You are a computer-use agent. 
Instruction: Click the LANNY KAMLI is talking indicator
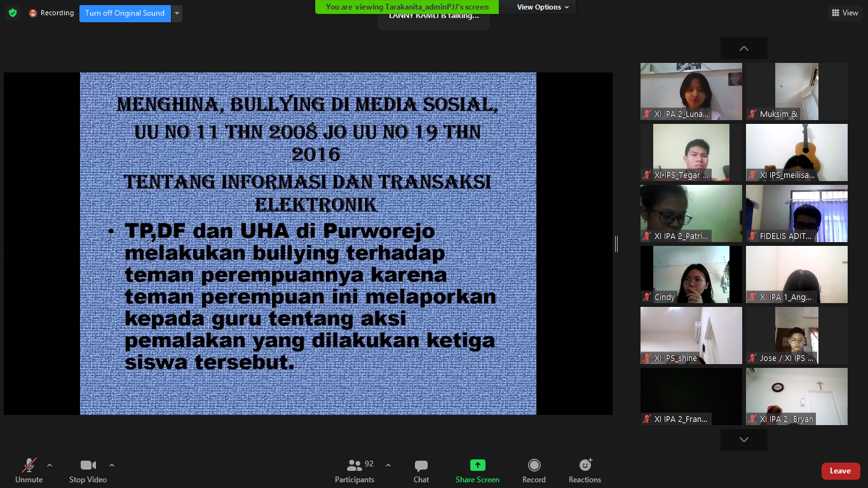click(x=434, y=15)
